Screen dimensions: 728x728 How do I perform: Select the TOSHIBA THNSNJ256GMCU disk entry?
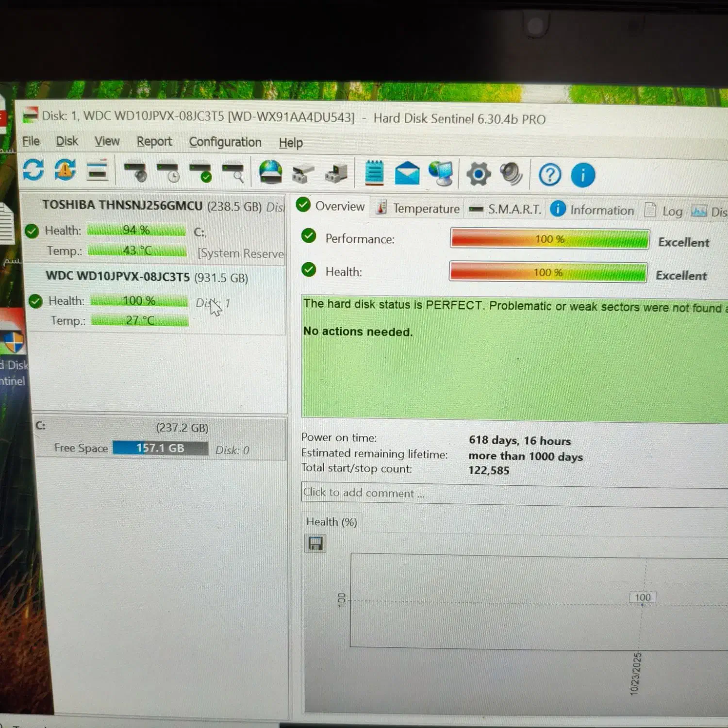tap(122, 205)
